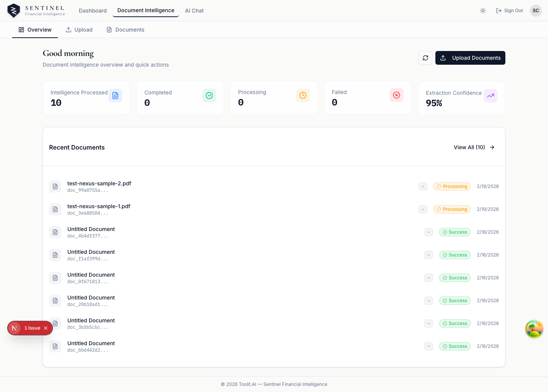Click Success badge in doc_f1af399d row
This screenshot has height=392, width=548.
(x=455, y=255)
